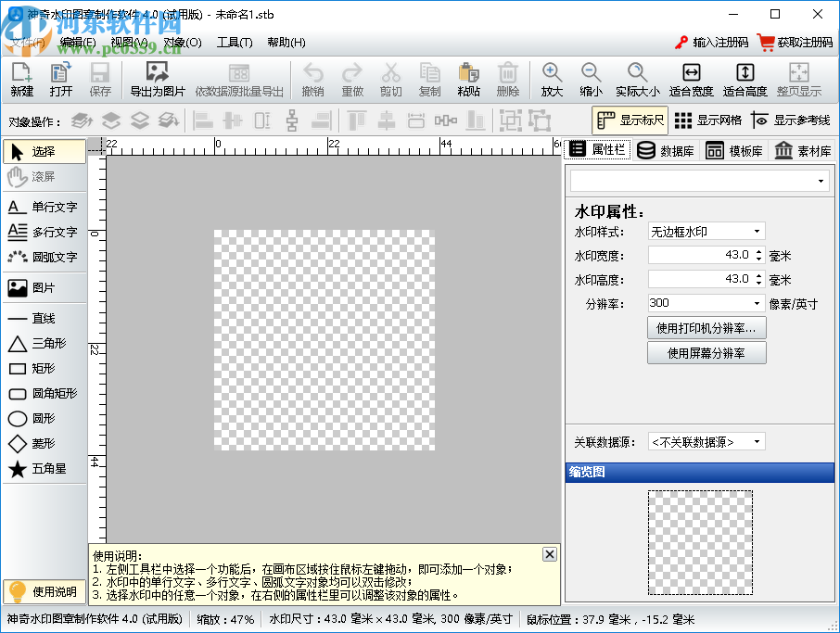Select the 单行文字 (single-line text) tool

44,206
